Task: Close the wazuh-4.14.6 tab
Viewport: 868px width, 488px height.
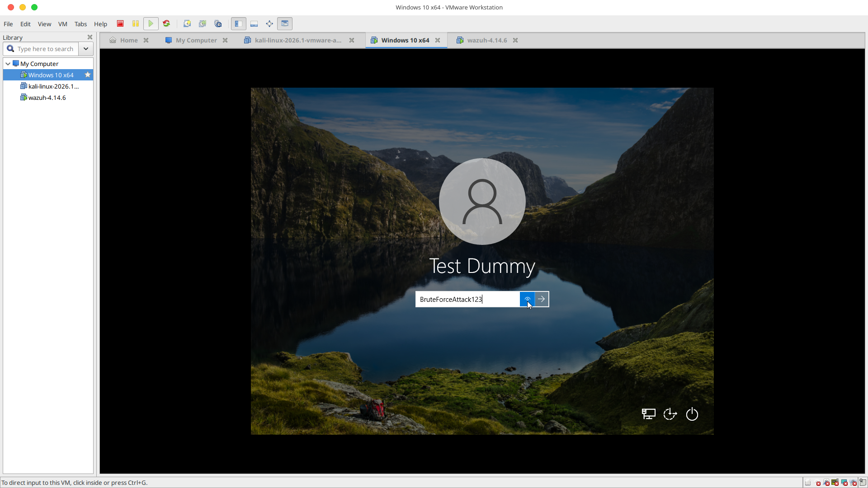Action: [515, 40]
